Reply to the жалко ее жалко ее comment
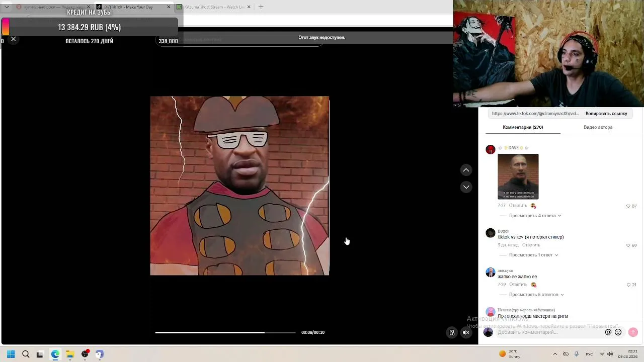Screen dimensions: 644x362 click(518, 285)
